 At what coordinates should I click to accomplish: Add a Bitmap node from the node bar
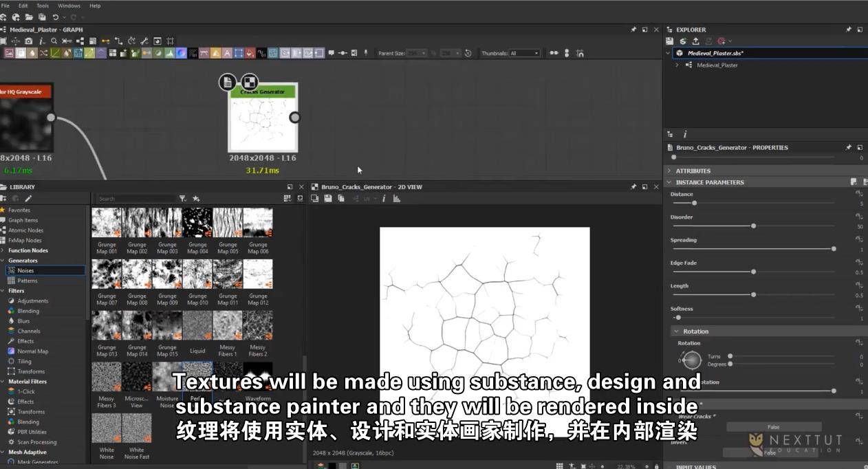(9, 53)
